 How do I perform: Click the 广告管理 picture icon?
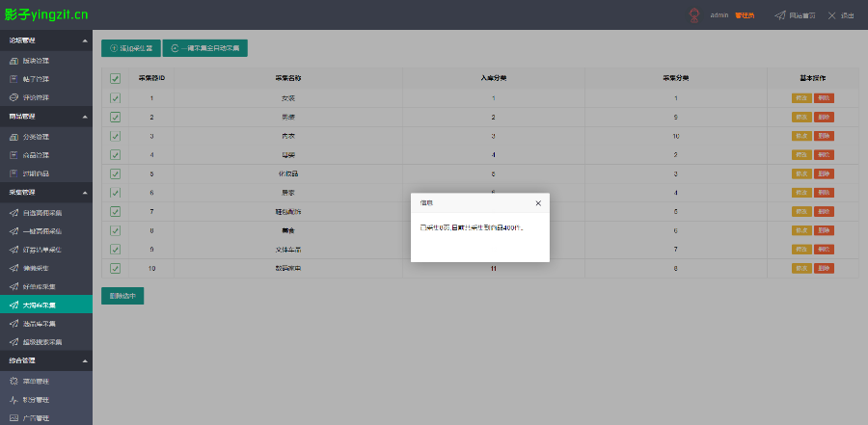[14, 418]
